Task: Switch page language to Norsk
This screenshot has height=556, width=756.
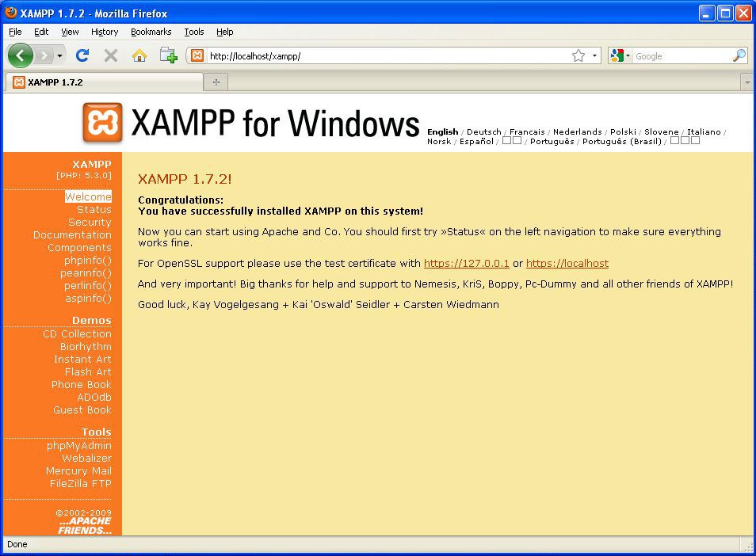Action: point(439,142)
